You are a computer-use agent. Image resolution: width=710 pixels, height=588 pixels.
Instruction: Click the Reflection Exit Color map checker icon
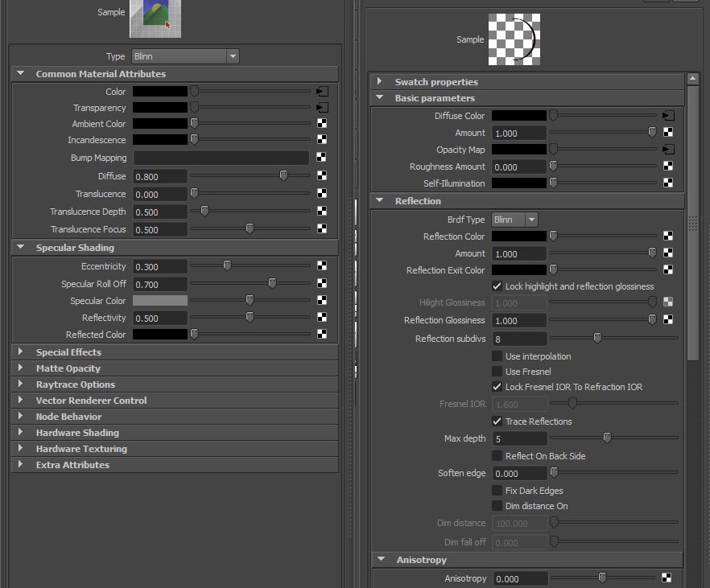tap(668, 269)
